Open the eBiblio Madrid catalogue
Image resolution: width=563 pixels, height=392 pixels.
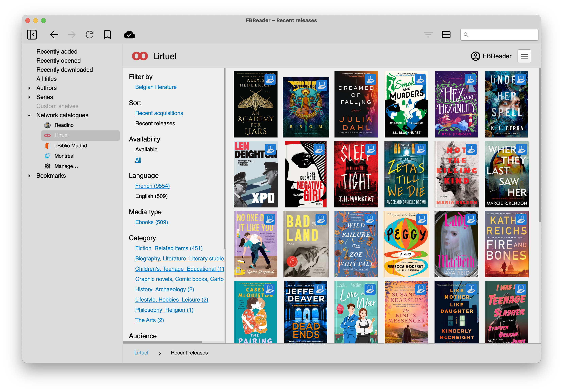(x=71, y=146)
